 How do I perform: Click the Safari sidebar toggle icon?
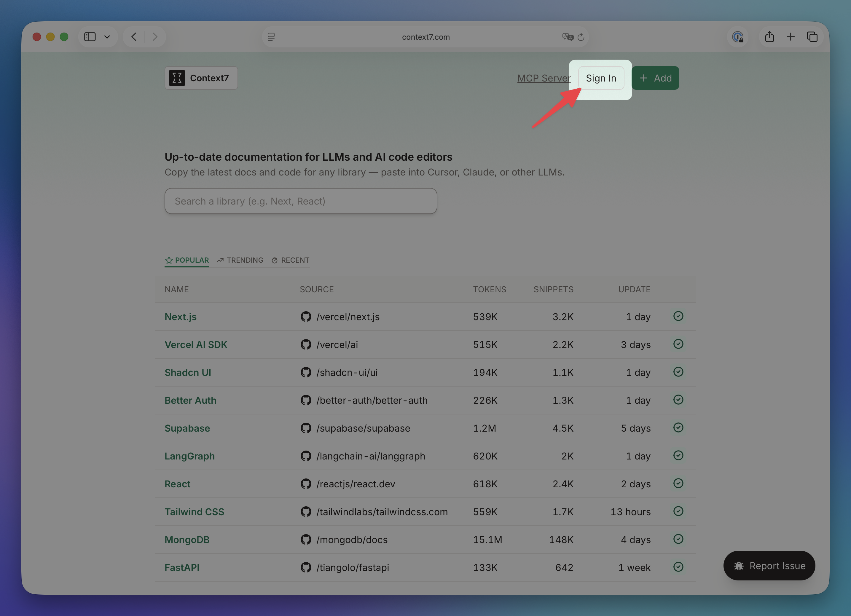(90, 37)
